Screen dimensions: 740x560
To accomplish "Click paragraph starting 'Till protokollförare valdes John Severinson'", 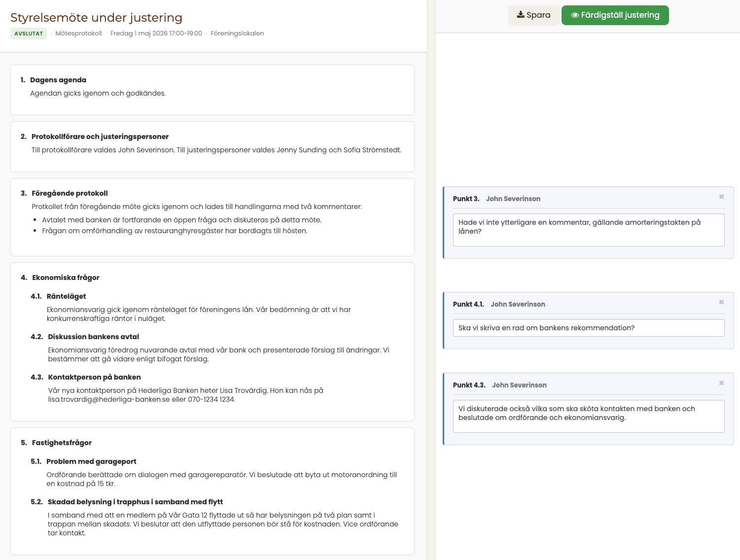I will point(216,150).
